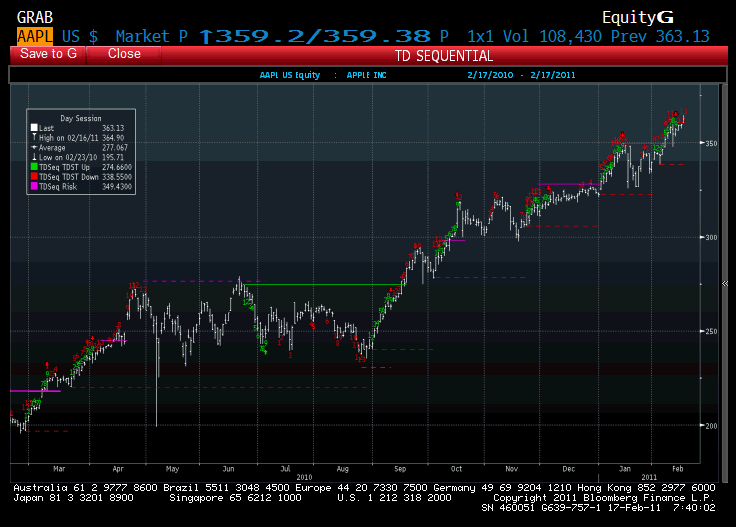Click the Sep month axis label

coord(400,469)
